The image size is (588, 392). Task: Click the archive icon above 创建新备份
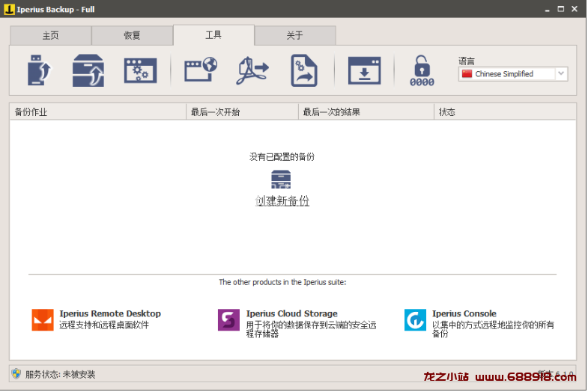[x=281, y=180]
